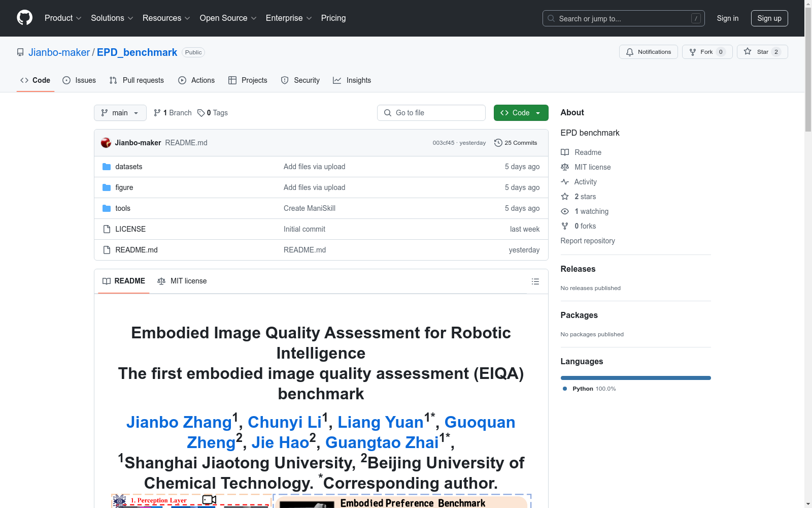Click the search magnifier icon in header
Screen dimensions: 812x508
pos(551,18)
